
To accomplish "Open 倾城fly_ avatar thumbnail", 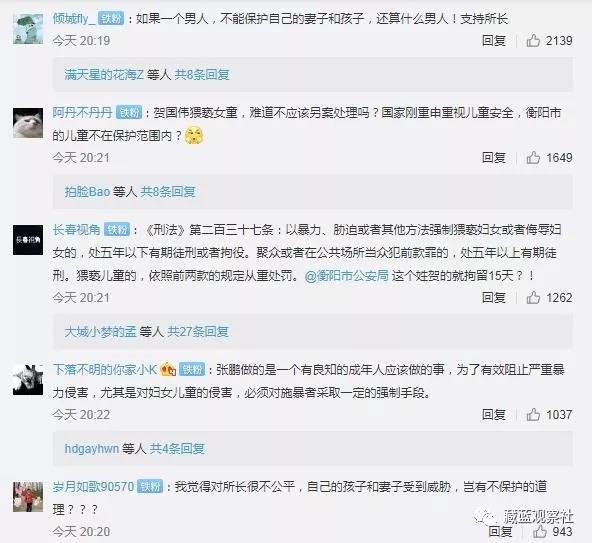I will [x=28, y=29].
